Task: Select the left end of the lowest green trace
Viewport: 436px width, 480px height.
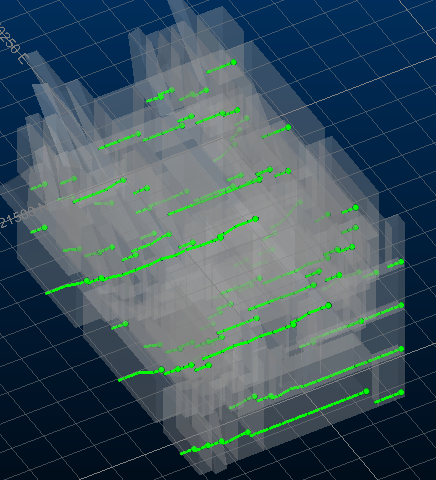Action: (x=182, y=453)
